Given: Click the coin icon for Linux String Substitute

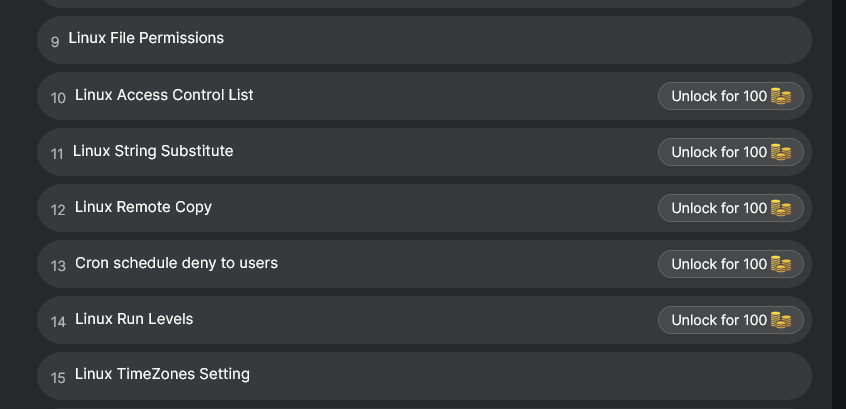Looking at the screenshot, I should click(781, 152).
